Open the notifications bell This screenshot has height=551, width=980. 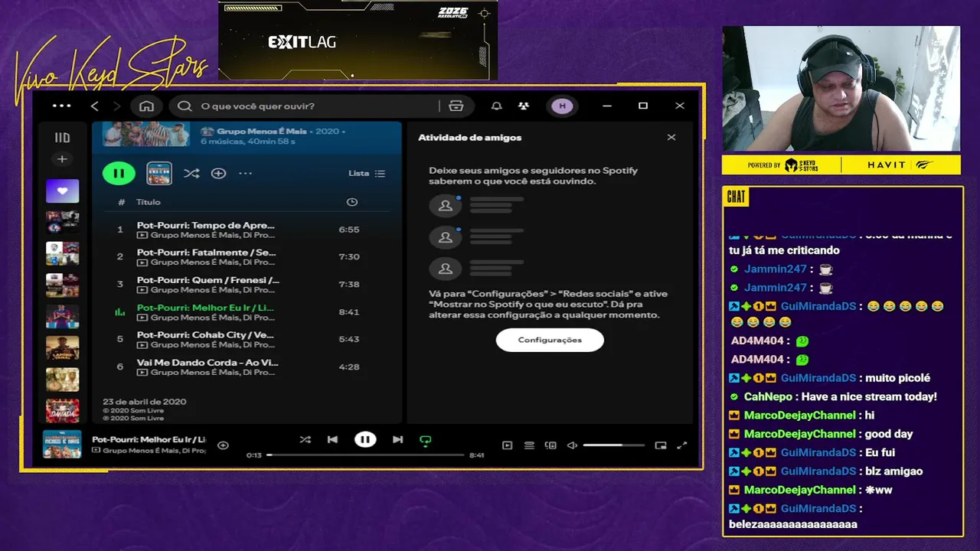click(x=496, y=106)
